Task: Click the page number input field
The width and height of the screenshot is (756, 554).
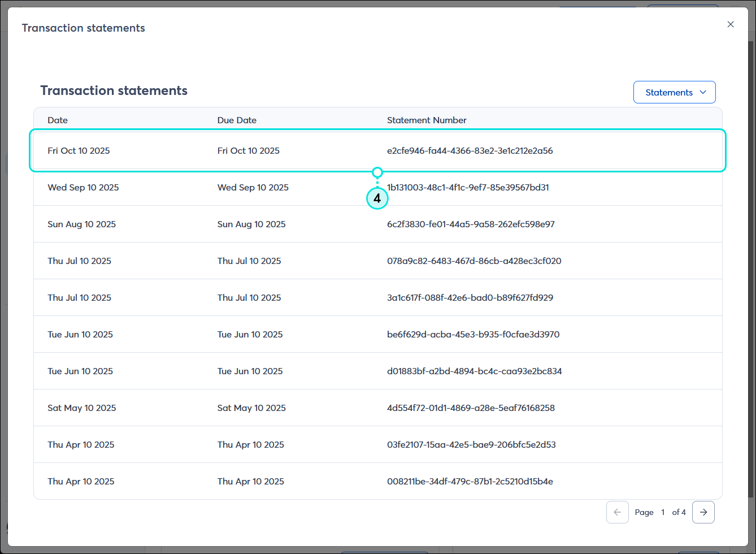Action: tap(663, 512)
